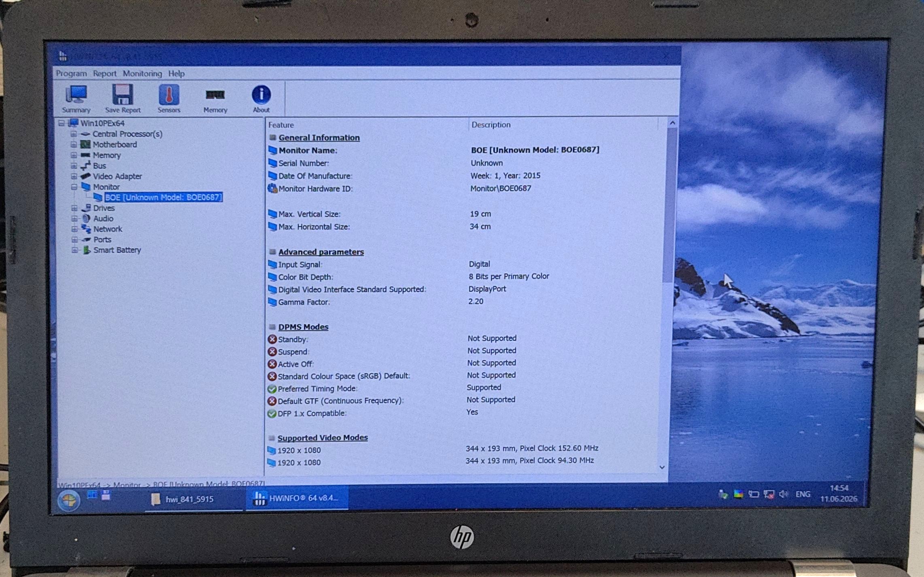924x577 pixels.
Task: Select BOE [Unknown Model: BOE0687] tree item
Action: point(164,197)
